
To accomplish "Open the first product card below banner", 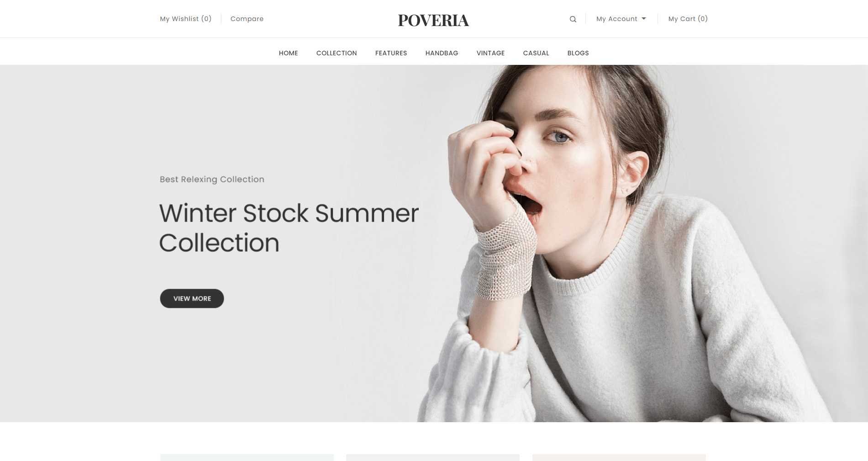I will (x=247, y=457).
